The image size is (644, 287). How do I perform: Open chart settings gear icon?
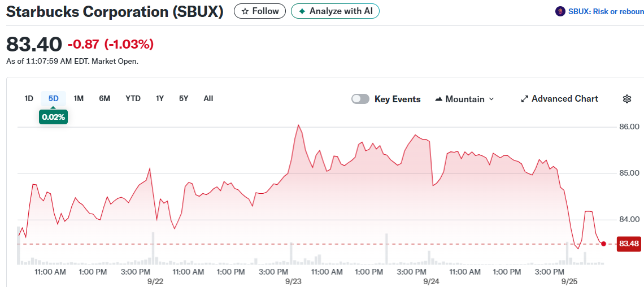[626, 99]
